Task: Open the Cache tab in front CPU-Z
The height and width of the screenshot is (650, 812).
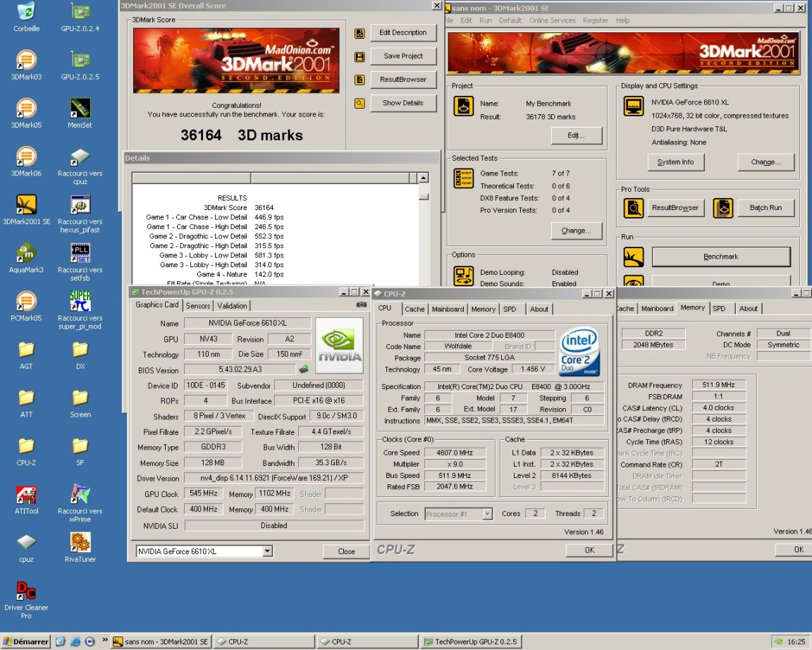Action: tap(414, 309)
